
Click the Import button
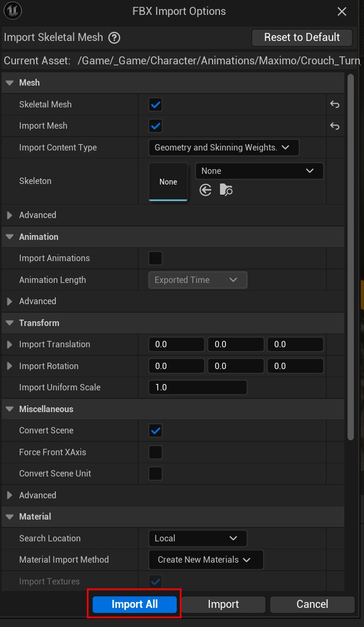coord(223,604)
